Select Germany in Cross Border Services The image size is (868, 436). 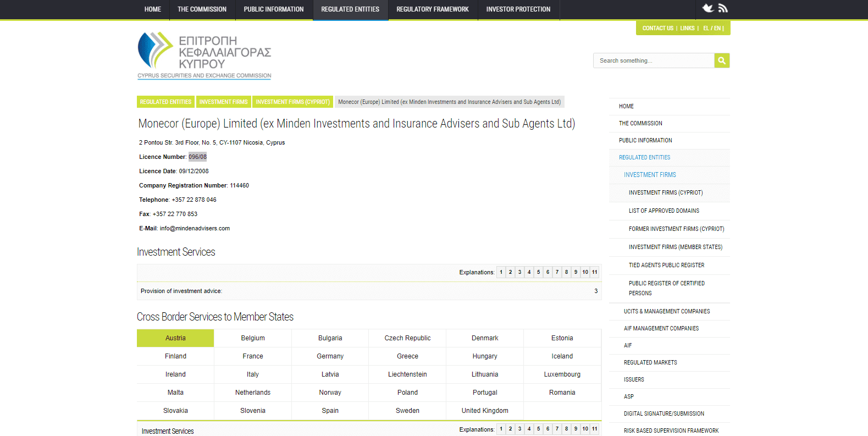330,356
